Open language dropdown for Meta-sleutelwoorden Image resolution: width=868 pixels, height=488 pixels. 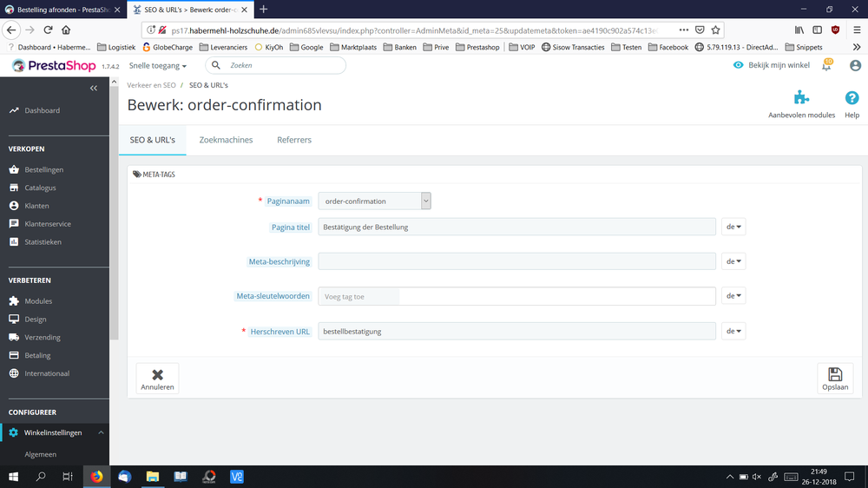[733, 296]
